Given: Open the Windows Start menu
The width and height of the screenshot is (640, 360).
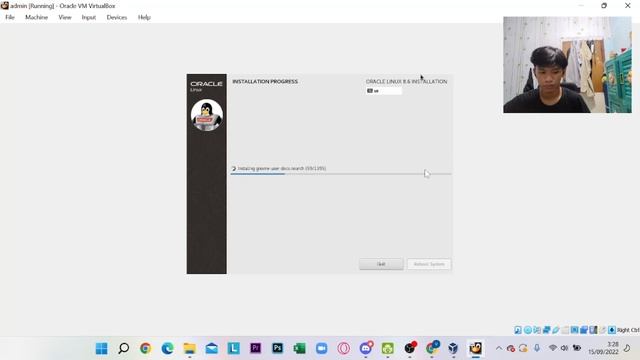Looking at the screenshot, I should pyautogui.click(x=102, y=348).
